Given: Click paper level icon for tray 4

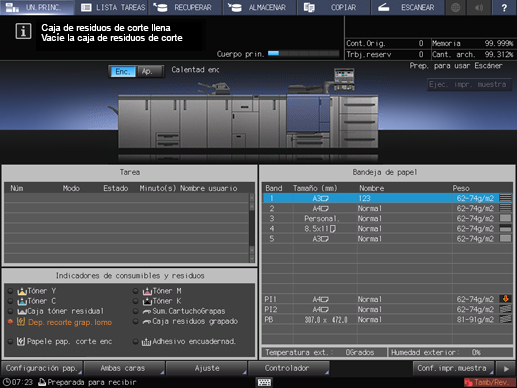Looking at the screenshot, I should pos(505,229).
